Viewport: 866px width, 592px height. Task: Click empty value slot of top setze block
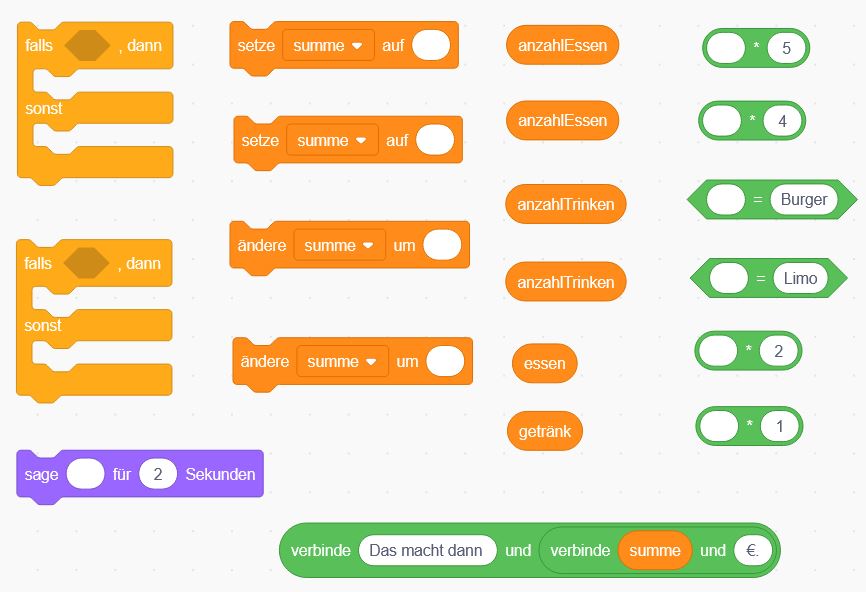pos(431,45)
